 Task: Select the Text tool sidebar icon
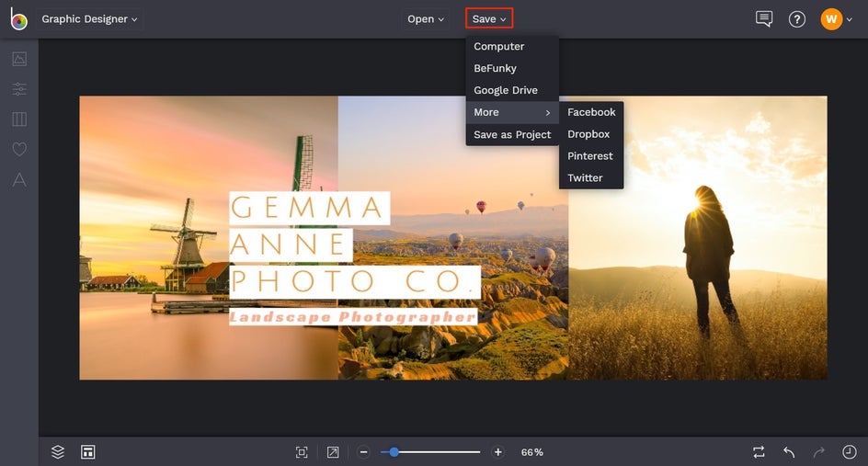pyautogui.click(x=19, y=179)
